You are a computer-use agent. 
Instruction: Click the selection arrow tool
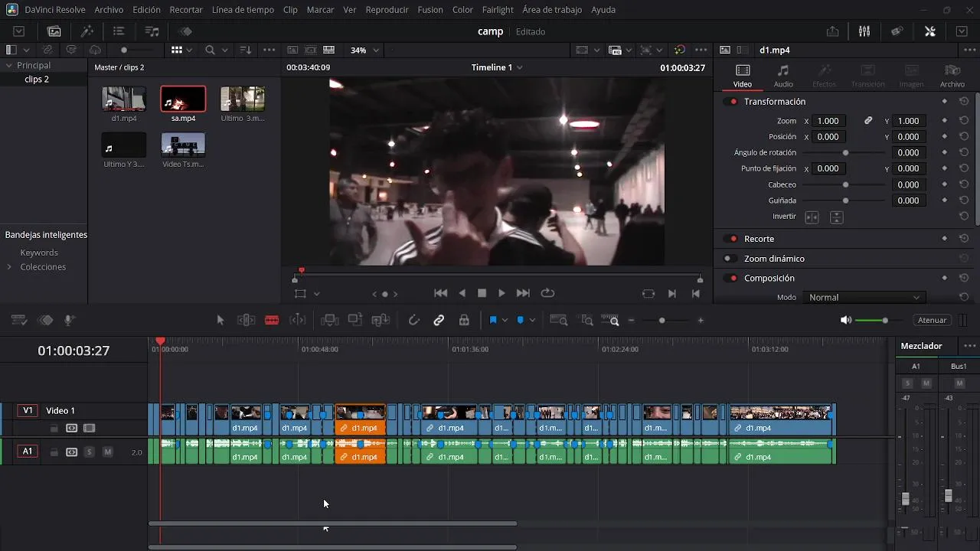[x=220, y=321]
